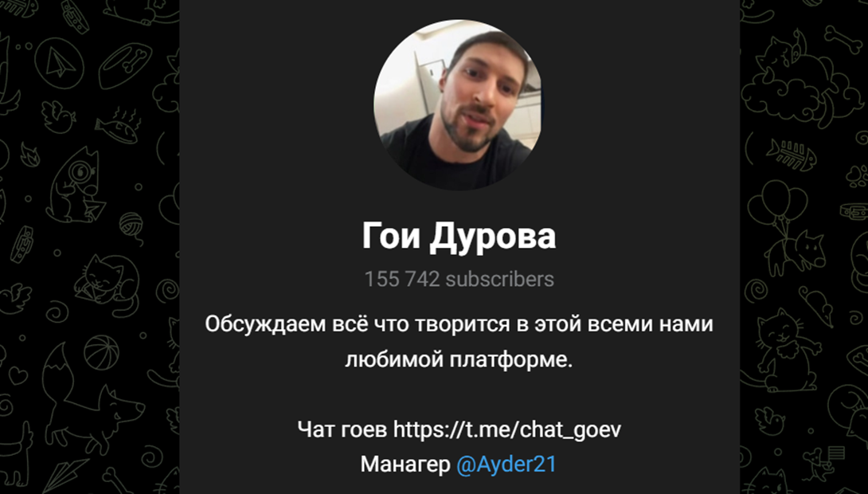Click the Чат гоев label text
Viewport: 868px width, 494px height.
click(342, 429)
